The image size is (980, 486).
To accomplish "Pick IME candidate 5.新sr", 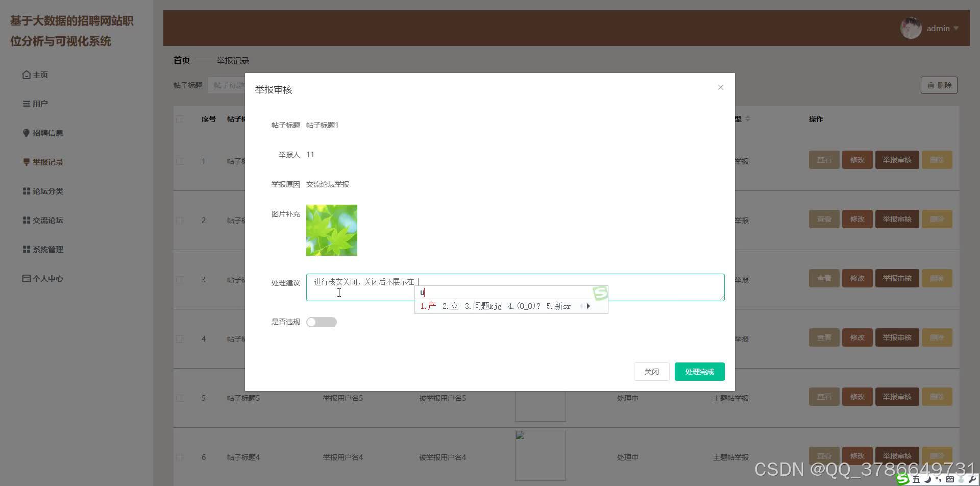I will (558, 306).
